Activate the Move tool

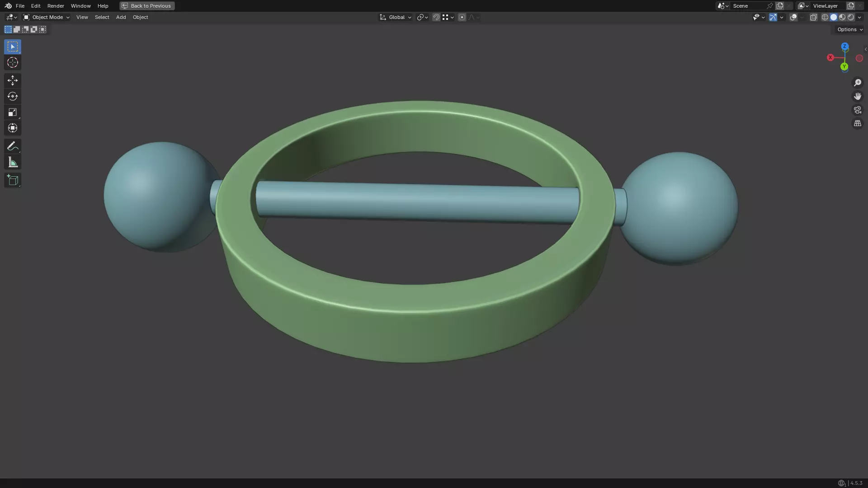(x=13, y=80)
